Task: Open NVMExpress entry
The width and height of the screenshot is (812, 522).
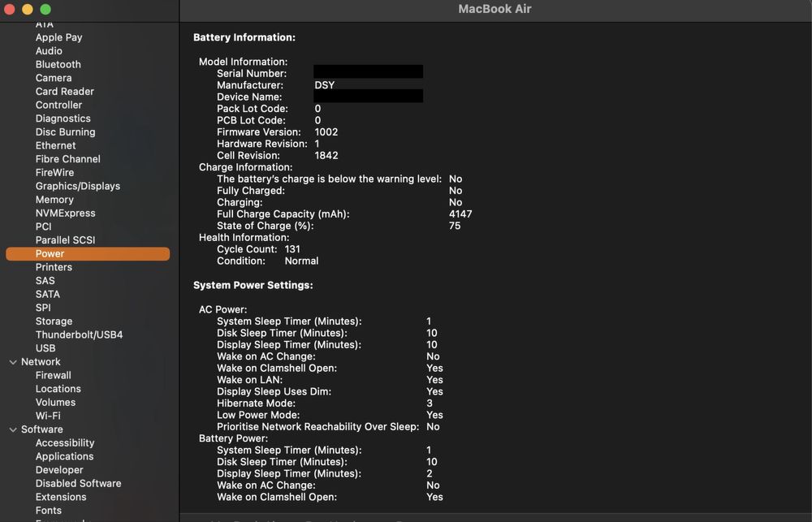Action: tap(65, 213)
